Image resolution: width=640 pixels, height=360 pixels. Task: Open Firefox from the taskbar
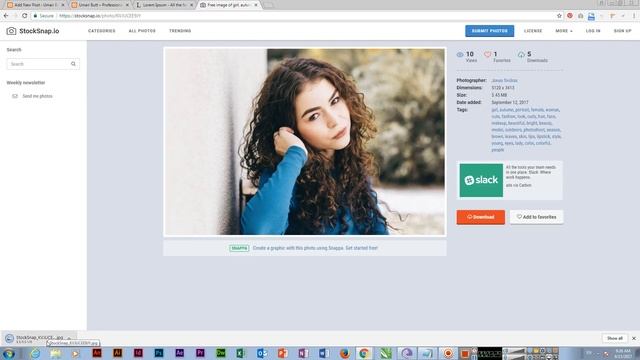tap(344, 353)
